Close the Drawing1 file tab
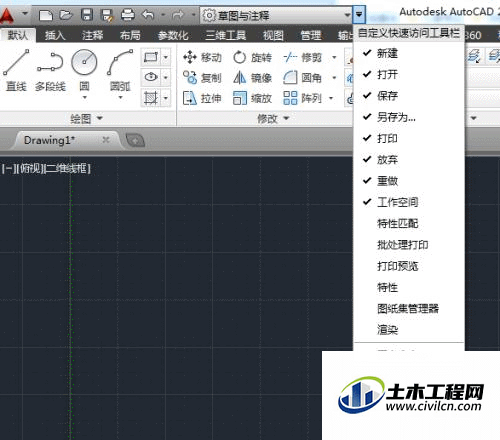Image resolution: width=500 pixels, height=440 pixels. [106, 140]
